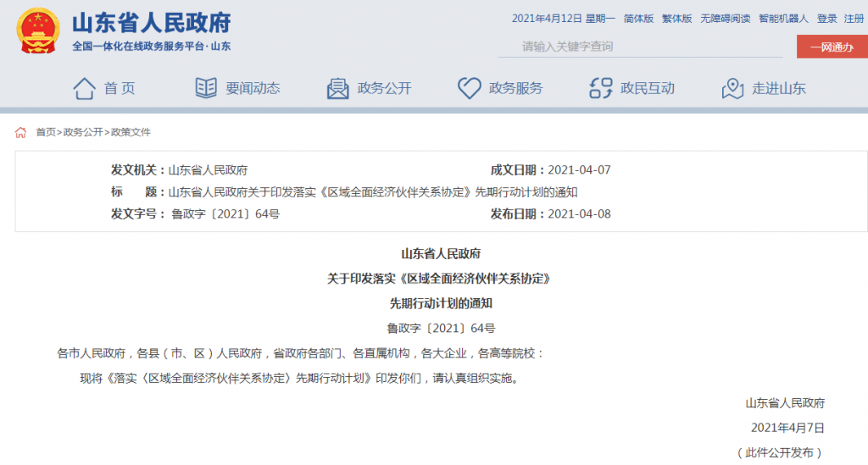Open 无障碍阅读 mode

tap(726, 19)
